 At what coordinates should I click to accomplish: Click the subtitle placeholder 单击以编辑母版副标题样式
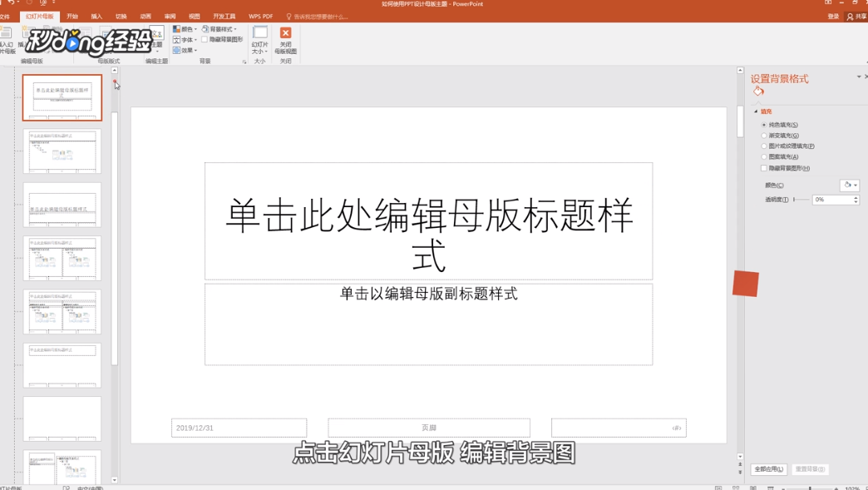click(x=428, y=294)
